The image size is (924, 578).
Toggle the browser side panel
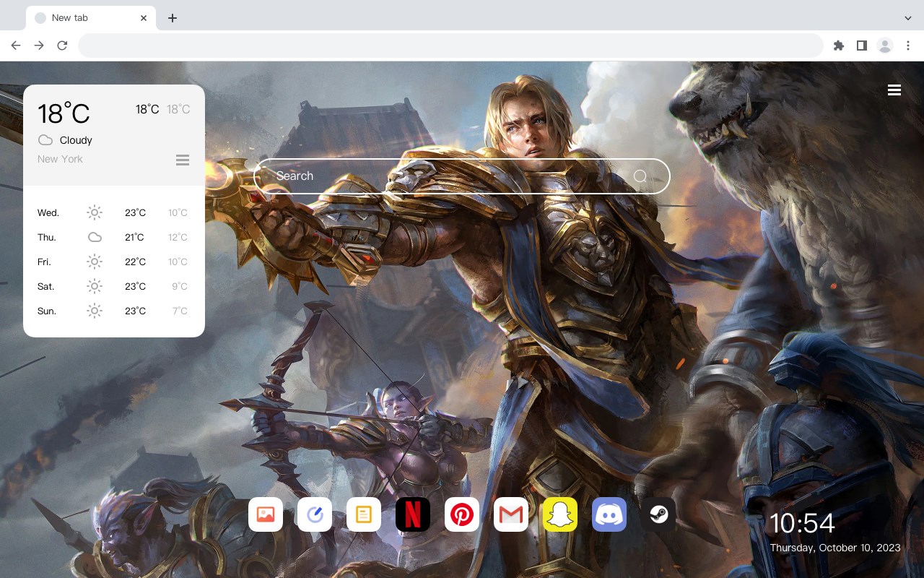tap(861, 46)
